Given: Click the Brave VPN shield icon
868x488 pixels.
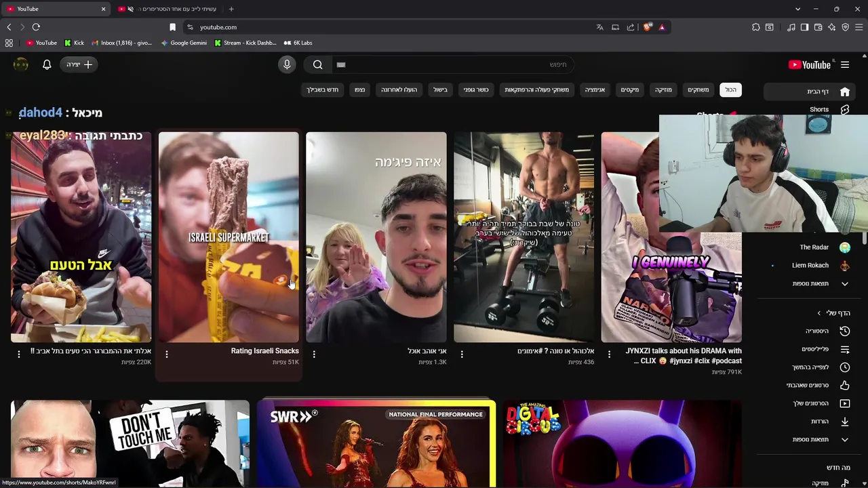Looking at the screenshot, I should (845, 27).
